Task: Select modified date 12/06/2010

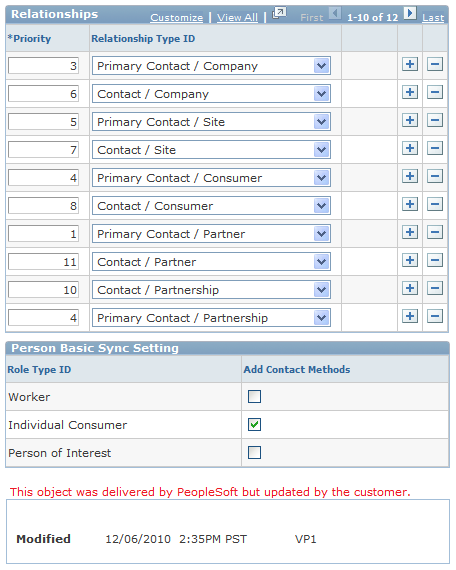Action: coord(138,539)
